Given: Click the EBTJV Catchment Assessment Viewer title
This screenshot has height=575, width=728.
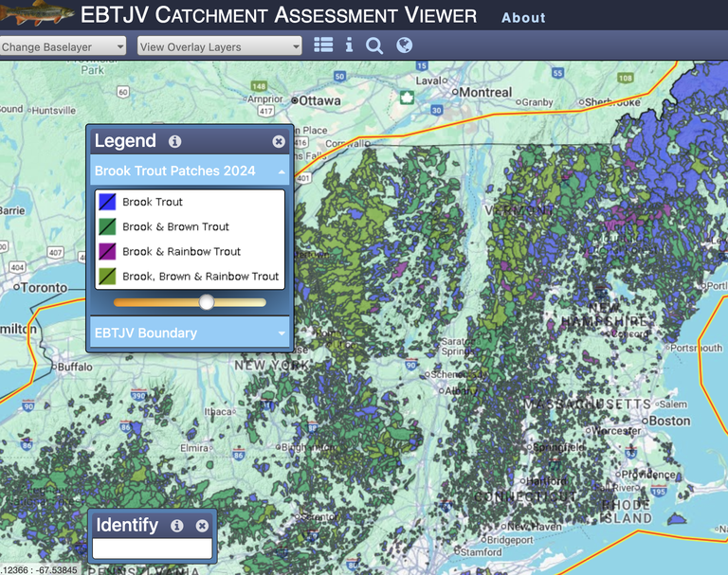Looking at the screenshot, I should 279,15.
